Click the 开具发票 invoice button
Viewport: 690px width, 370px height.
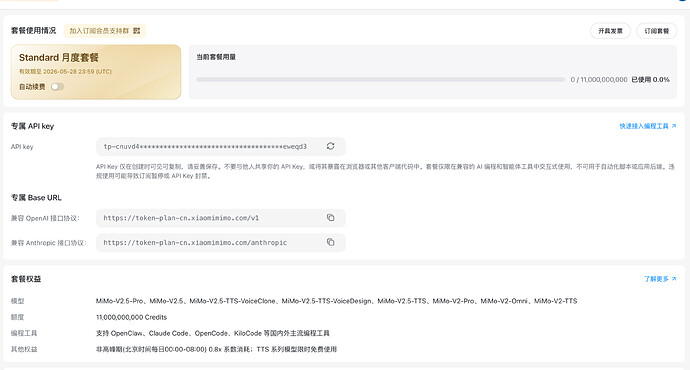[610, 31]
